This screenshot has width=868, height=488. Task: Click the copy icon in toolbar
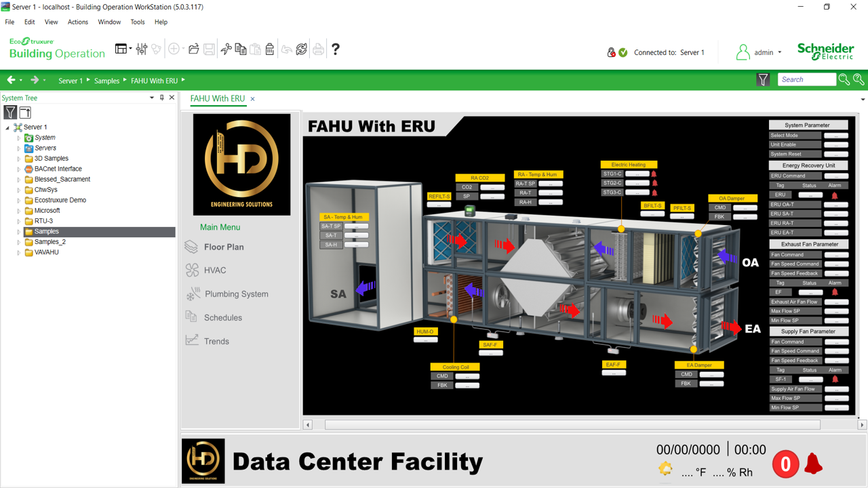coord(241,49)
